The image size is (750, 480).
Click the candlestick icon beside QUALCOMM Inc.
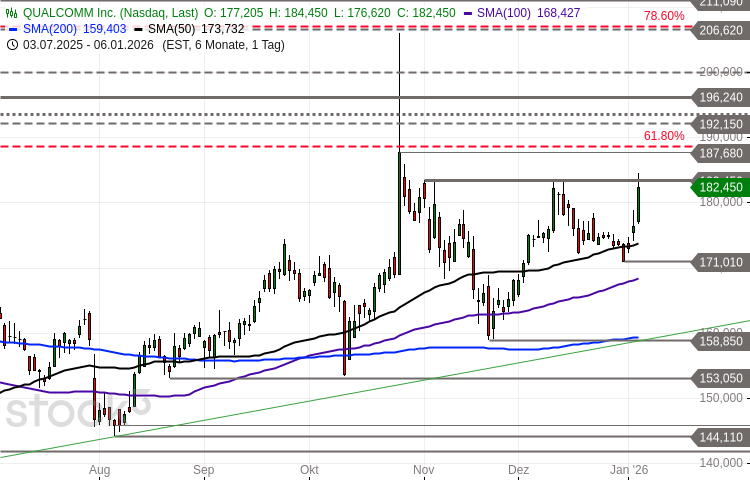click(x=12, y=14)
